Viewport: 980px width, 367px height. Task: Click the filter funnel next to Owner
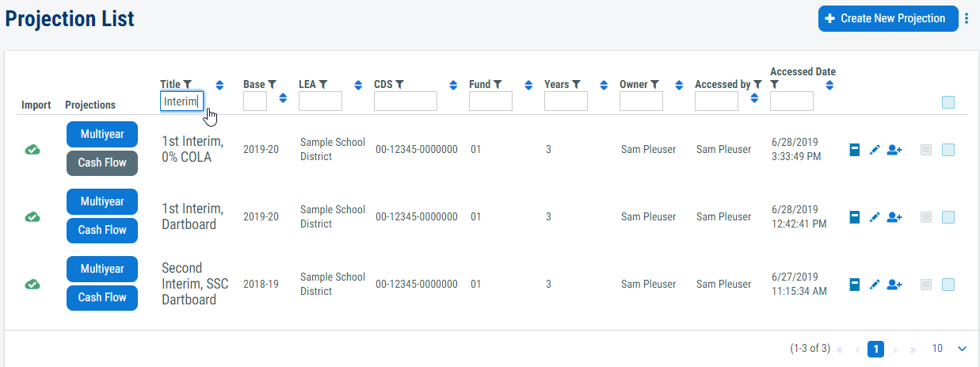click(x=656, y=84)
